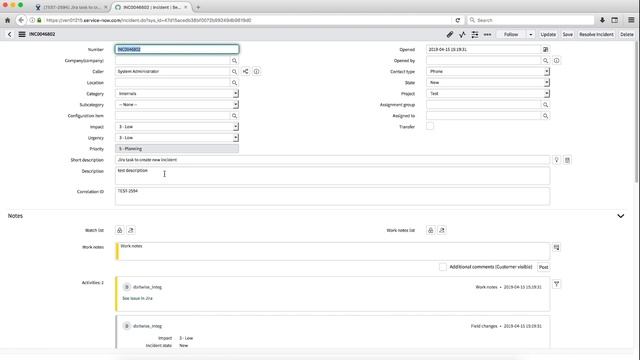Open the form context menu hamburger icon
This screenshot has width=640, height=360.
click(x=22, y=35)
